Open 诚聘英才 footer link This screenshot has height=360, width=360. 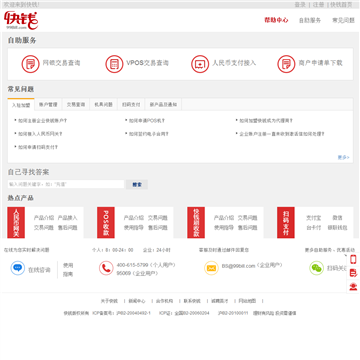point(220,301)
